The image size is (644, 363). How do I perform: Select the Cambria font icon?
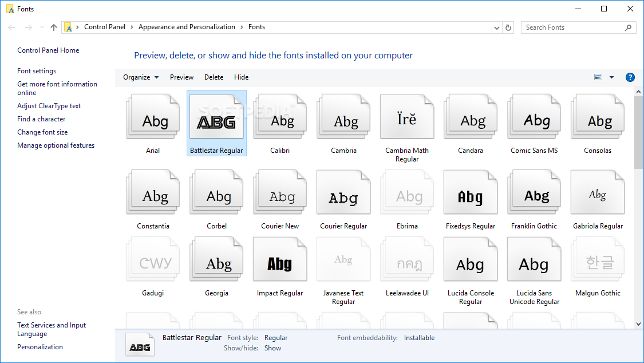(x=343, y=116)
